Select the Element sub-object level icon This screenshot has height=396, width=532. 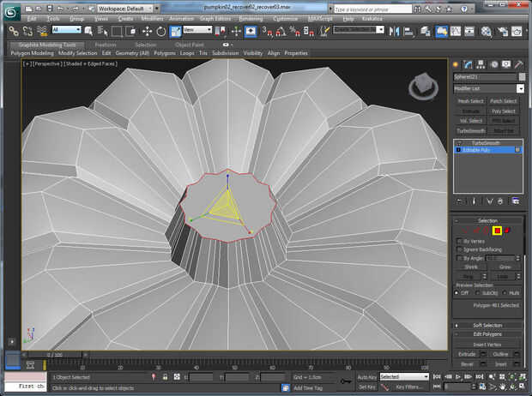point(507,231)
